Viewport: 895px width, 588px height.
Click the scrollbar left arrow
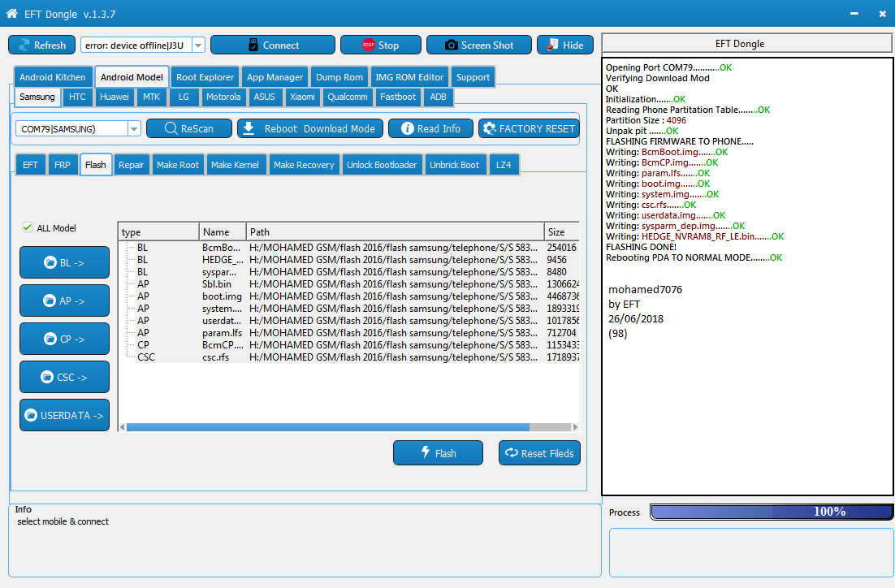pos(122,427)
